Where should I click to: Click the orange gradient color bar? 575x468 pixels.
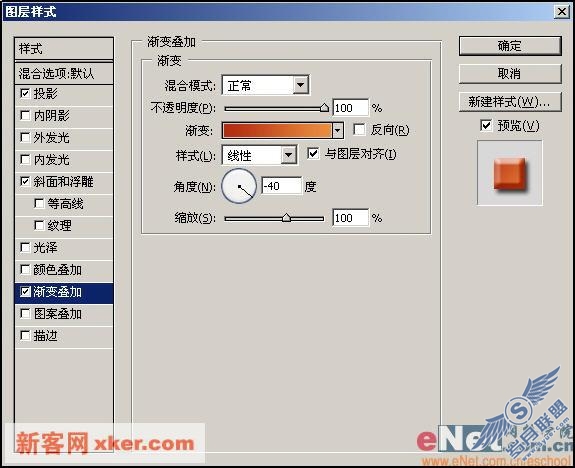[277, 130]
